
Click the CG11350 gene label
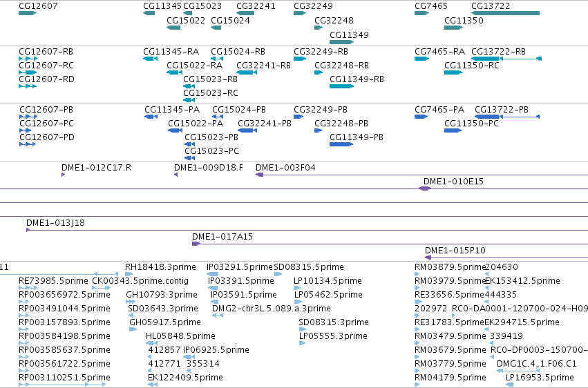click(x=464, y=20)
